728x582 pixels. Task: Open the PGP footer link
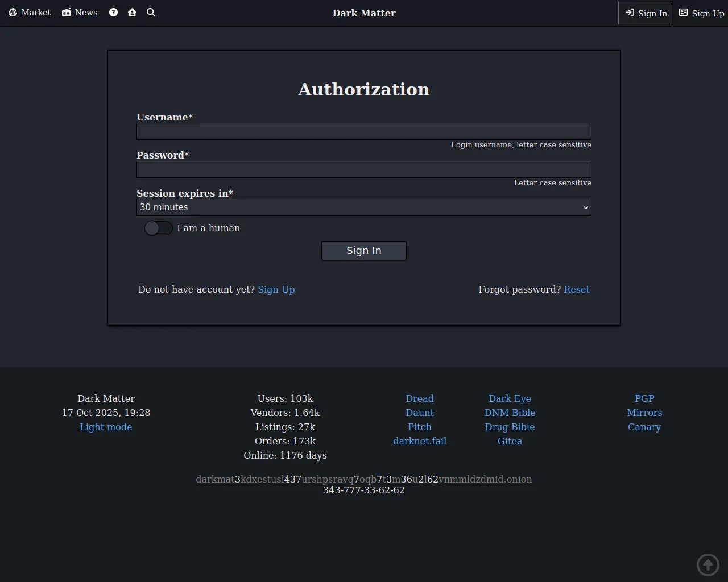click(x=644, y=398)
